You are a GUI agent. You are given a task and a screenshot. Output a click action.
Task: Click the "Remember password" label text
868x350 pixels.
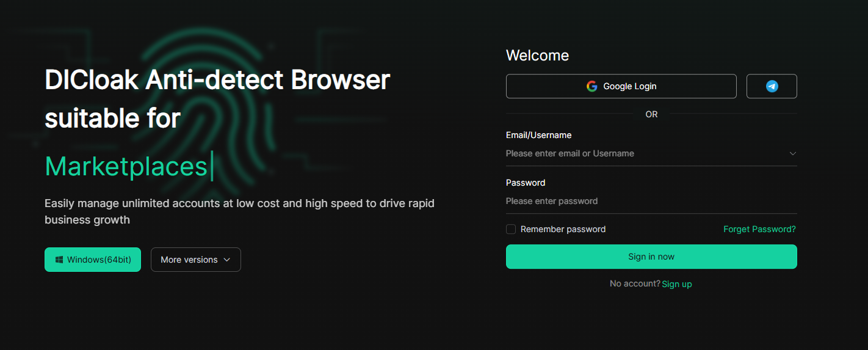pos(563,229)
